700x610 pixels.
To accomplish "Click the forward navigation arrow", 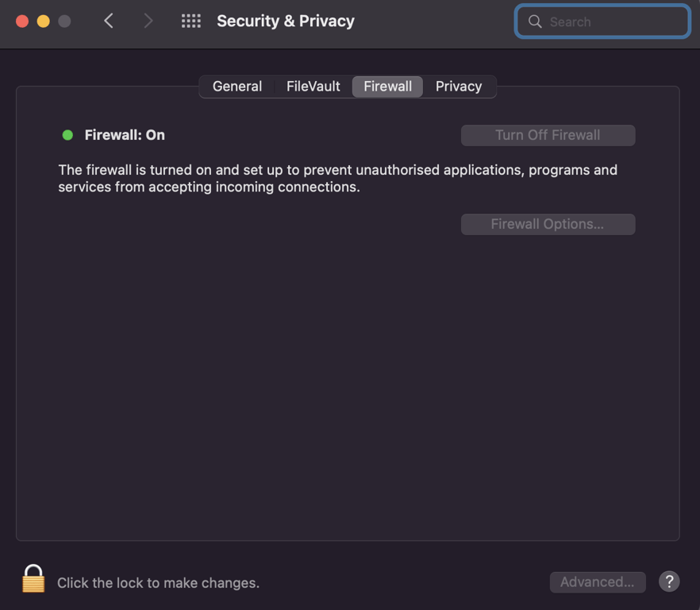I will point(148,21).
